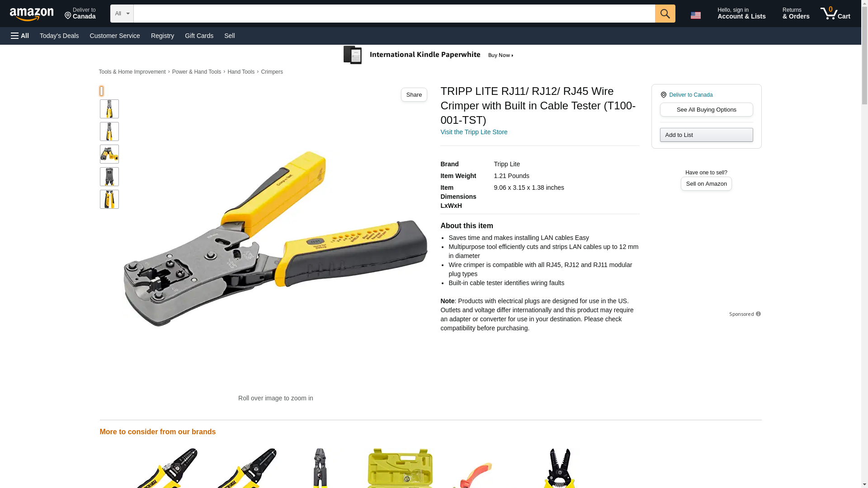Screen dimensions: 868x488
Task: Click the Amazon logo
Action: [32, 14]
